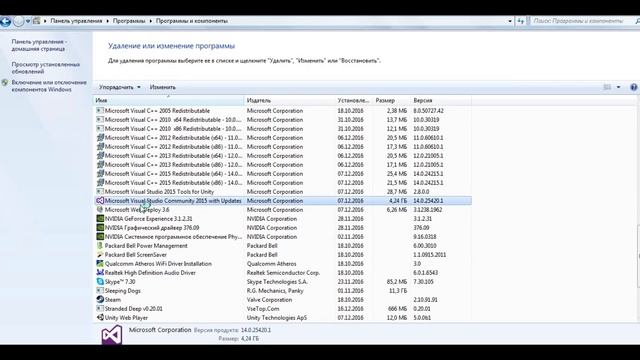The width and height of the screenshot is (640, 360).
Task: Click icon of Visual C++ 2010 x86 Redistributable
Action: [x=100, y=129]
